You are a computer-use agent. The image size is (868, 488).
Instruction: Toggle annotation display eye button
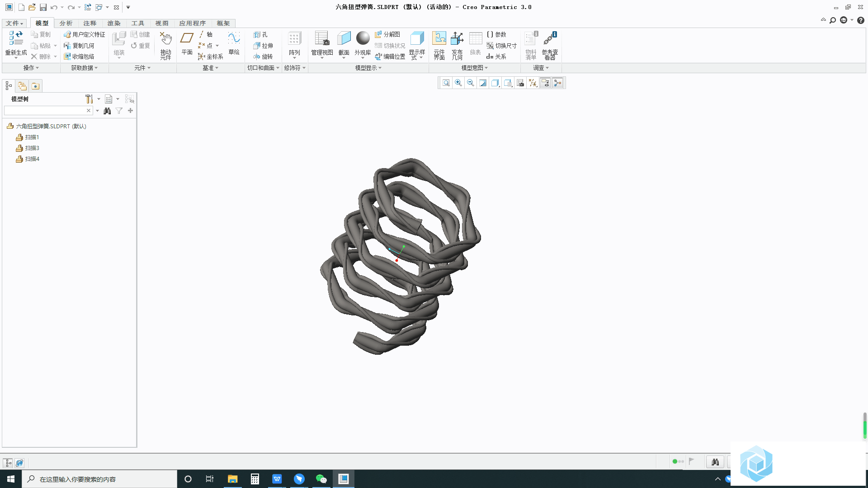click(x=545, y=83)
